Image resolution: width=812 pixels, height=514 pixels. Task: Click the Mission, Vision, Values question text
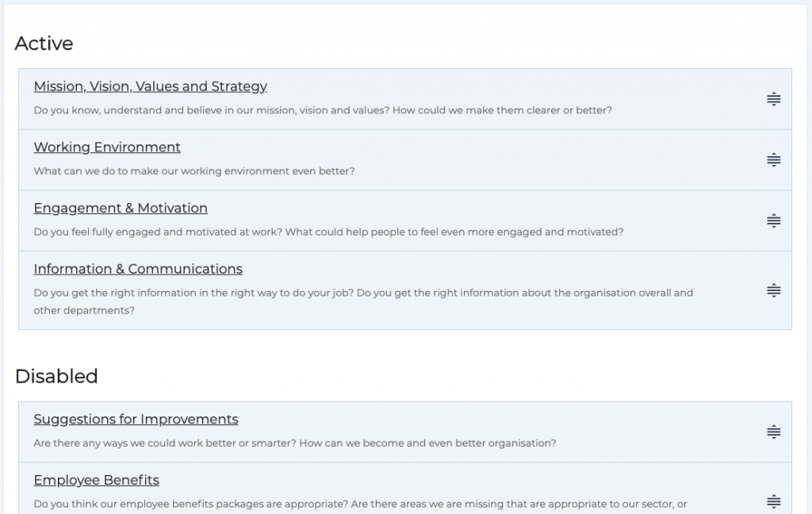pyautogui.click(x=323, y=110)
